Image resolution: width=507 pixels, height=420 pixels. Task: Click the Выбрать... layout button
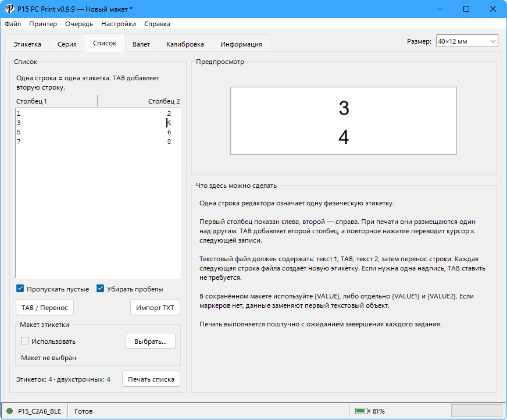click(x=151, y=341)
